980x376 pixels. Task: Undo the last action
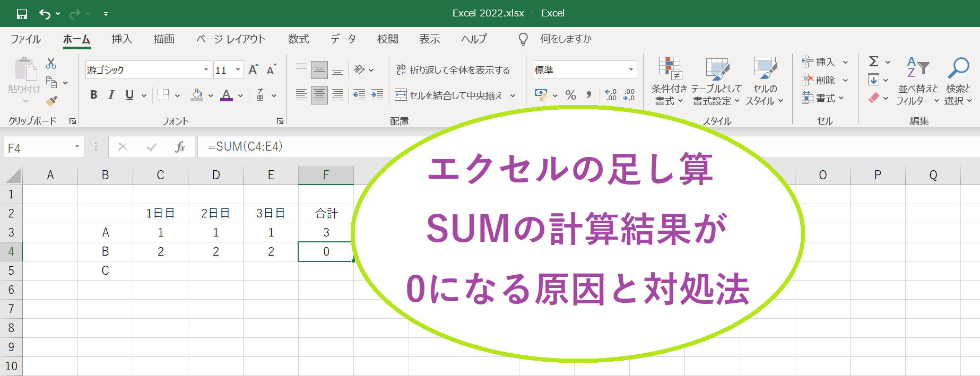(45, 14)
